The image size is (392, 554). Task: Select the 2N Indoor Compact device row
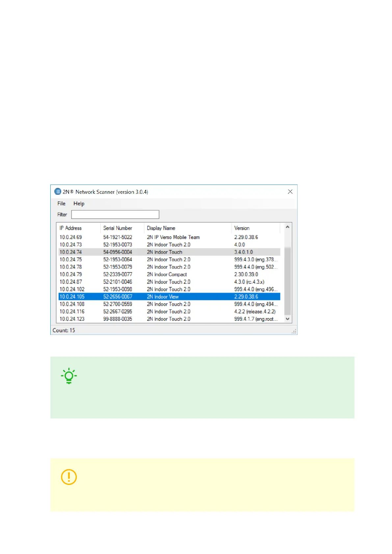point(167,274)
